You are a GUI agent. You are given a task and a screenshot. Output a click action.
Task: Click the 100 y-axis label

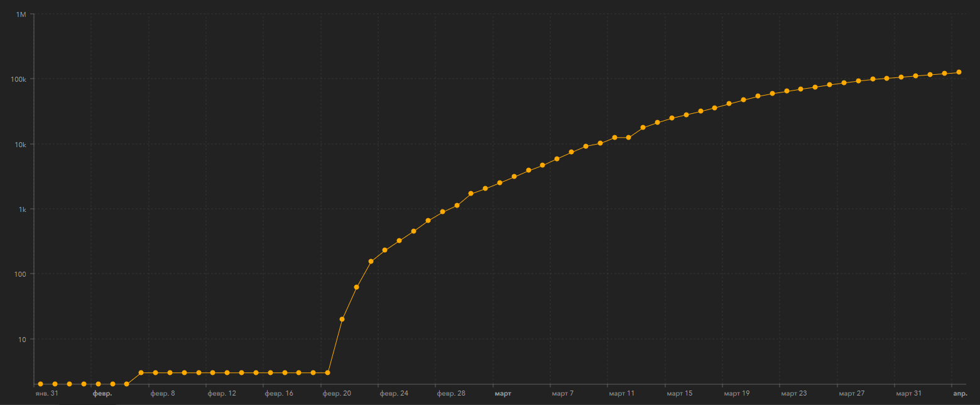21,274
